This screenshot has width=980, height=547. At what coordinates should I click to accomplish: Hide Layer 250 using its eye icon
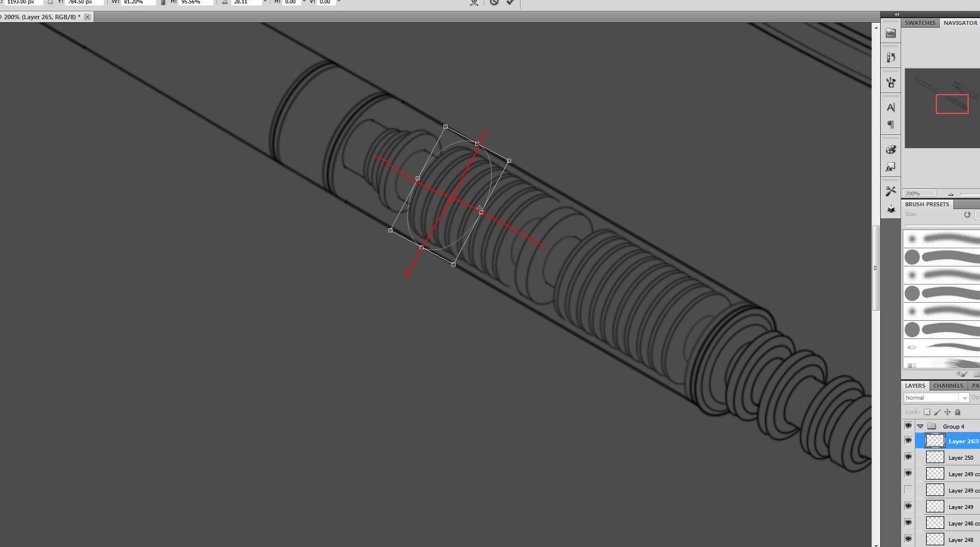click(908, 457)
